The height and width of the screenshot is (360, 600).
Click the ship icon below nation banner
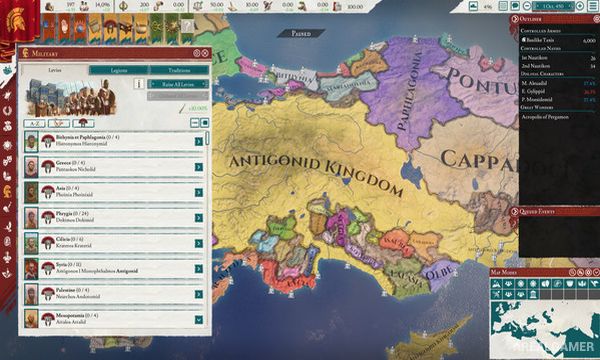(x=7, y=70)
